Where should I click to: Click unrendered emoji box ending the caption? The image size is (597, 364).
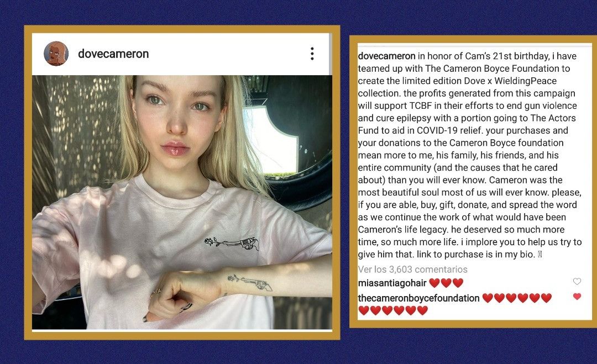[x=540, y=255]
